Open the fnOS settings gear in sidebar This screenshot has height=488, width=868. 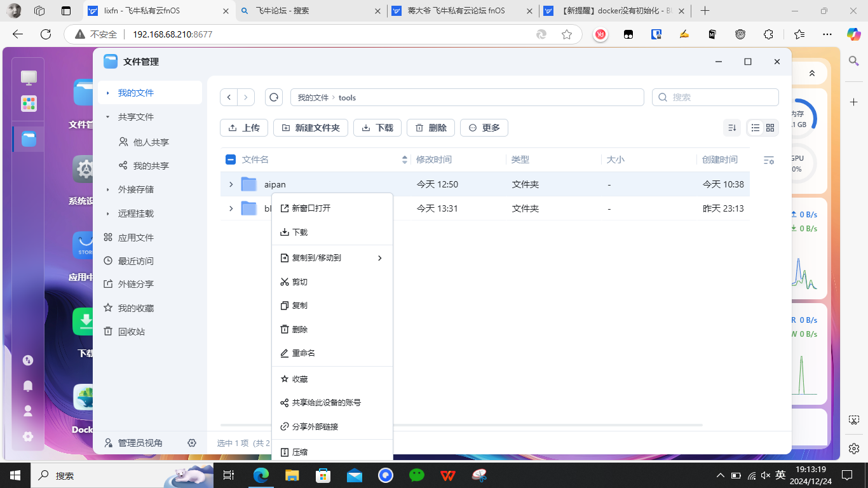(28, 437)
